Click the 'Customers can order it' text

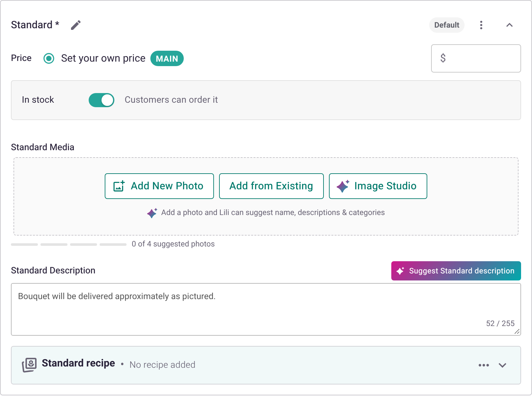pos(171,100)
